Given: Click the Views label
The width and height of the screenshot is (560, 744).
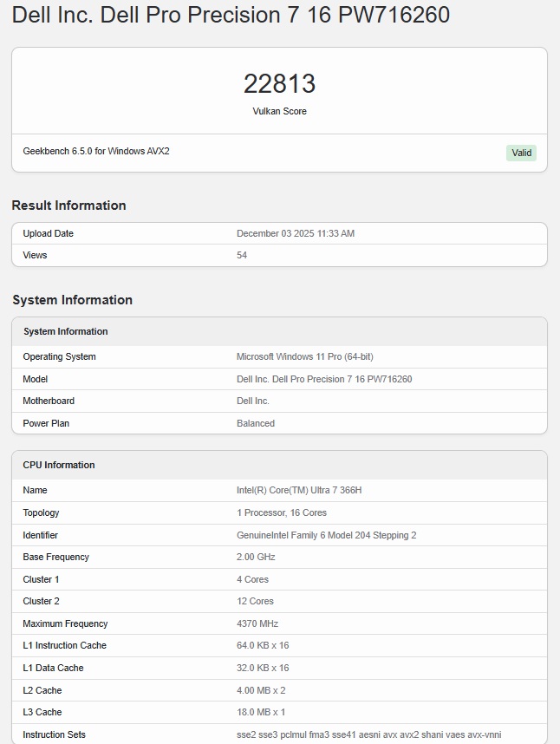Looking at the screenshot, I should (35, 255).
